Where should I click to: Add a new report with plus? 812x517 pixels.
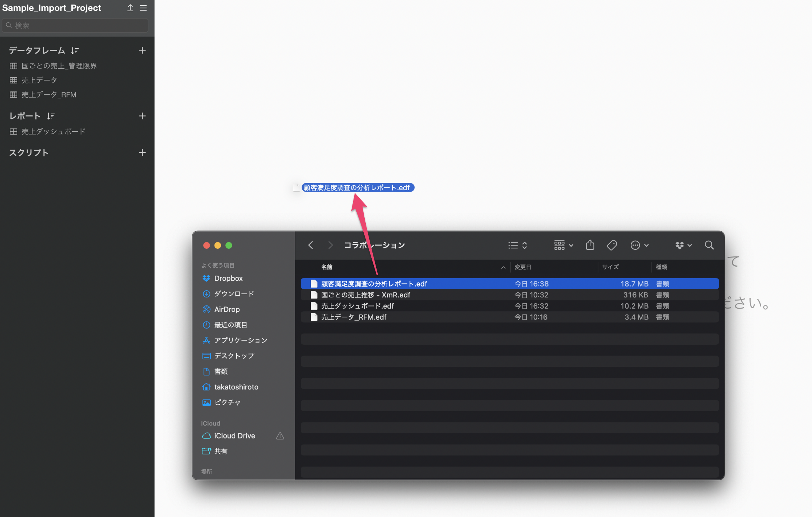pos(142,116)
